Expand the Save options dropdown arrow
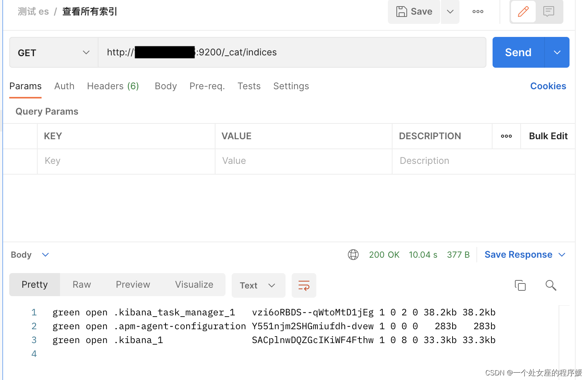Viewport: 588px width, 380px height. [x=450, y=12]
